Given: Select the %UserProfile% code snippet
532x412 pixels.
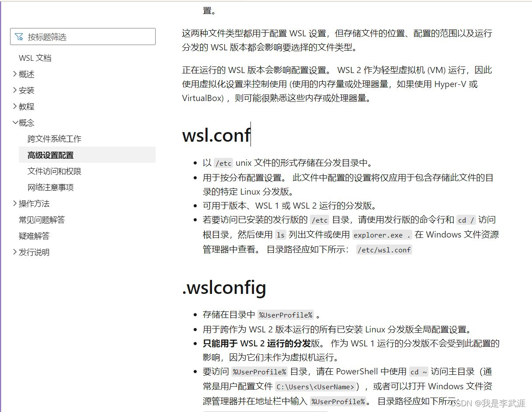Looking at the screenshot, I should pyautogui.click(x=285, y=314).
